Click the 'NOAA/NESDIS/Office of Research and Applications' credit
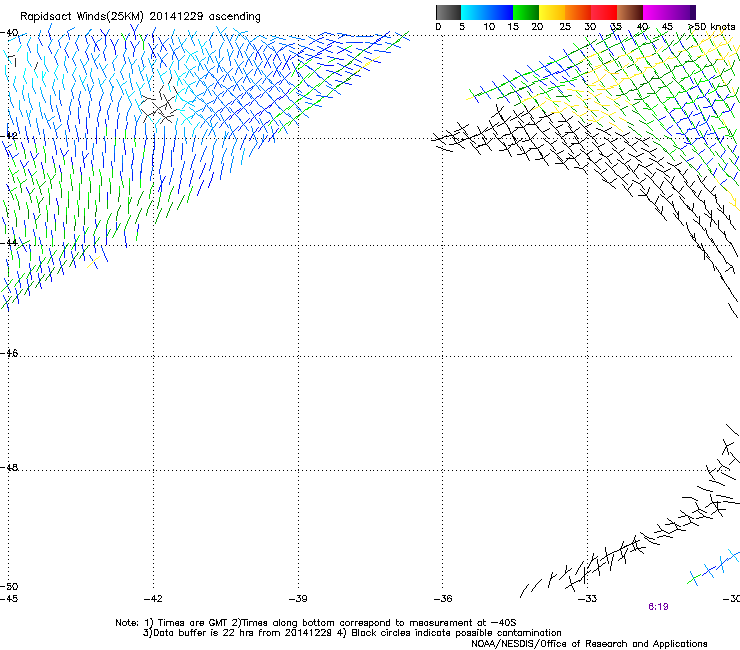 click(589, 644)
